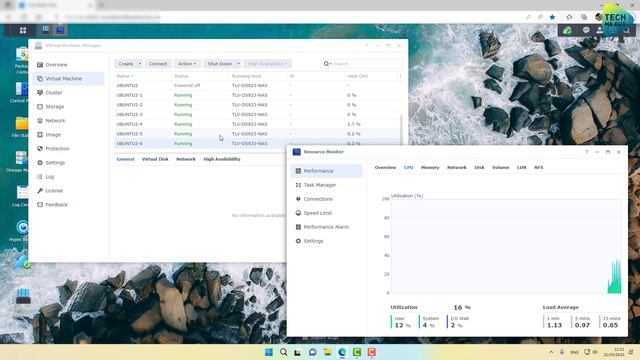This screenshot has width=640, height=360.
Task: Select the UBUNTU2 powered off row
Action: pos(258,86)
